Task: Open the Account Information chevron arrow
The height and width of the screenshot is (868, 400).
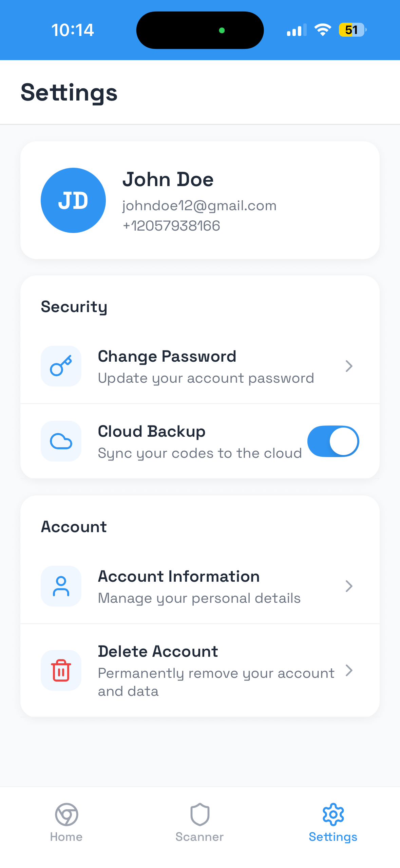Action: pos(349,586)
